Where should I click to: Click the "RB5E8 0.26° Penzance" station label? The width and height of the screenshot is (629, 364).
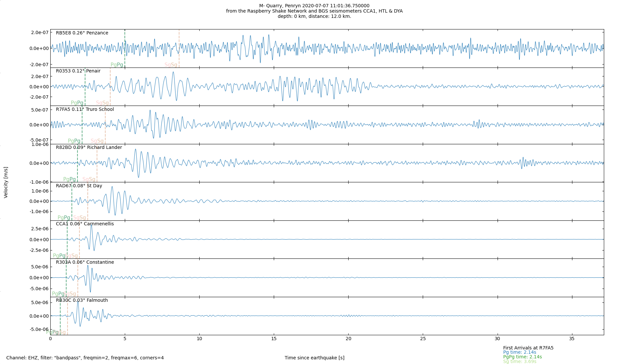pyautogui.click(x=82, y=33)
